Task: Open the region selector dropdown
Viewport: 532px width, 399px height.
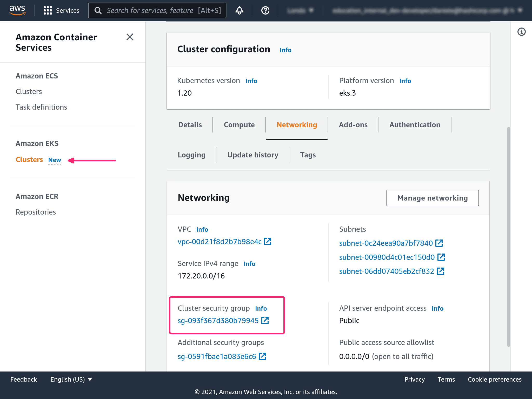Action: coord(300,10)
